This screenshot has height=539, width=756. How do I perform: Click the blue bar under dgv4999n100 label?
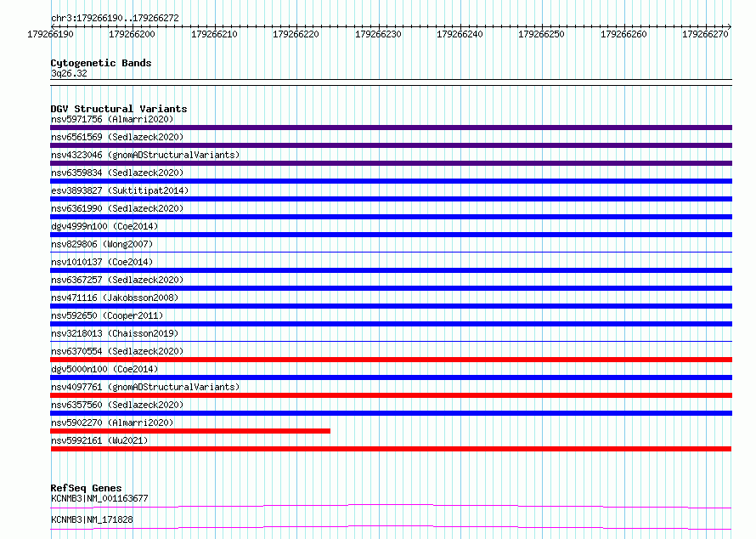tap(391, 235)
